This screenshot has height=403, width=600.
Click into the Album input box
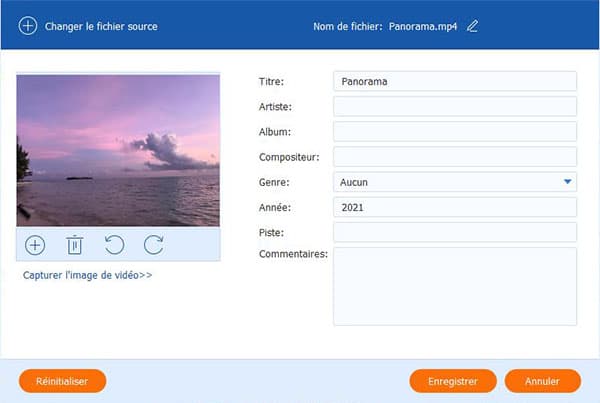[x=454, y=131]
